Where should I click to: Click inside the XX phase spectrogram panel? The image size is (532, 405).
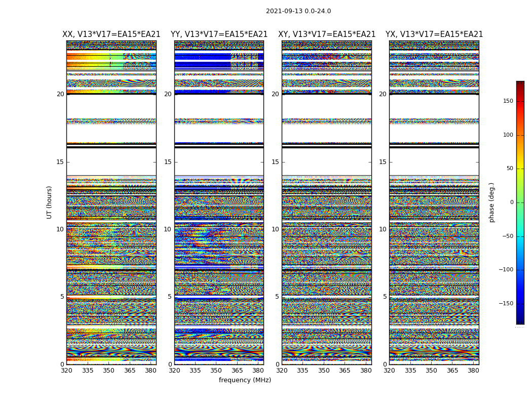click(x=111, y=202)
